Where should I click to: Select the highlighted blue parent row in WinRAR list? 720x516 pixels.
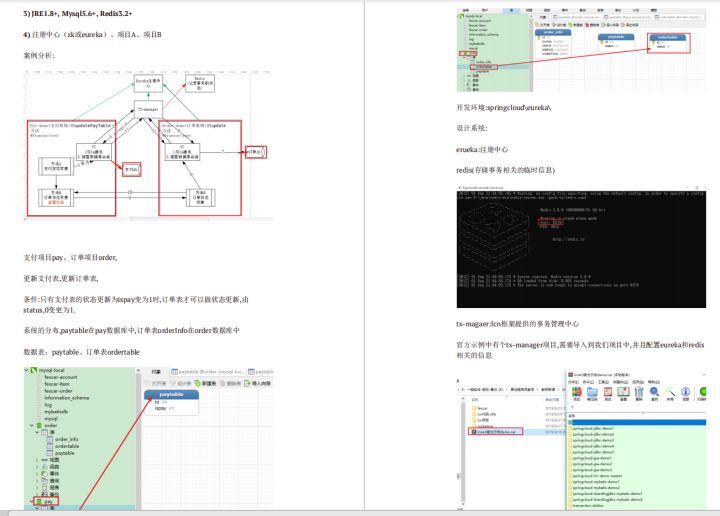(637, 422)
